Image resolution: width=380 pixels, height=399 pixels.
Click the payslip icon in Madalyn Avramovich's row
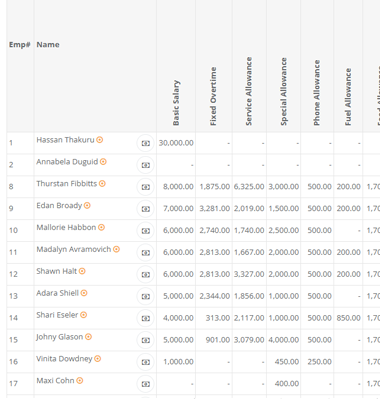click(x=146, y=253)
